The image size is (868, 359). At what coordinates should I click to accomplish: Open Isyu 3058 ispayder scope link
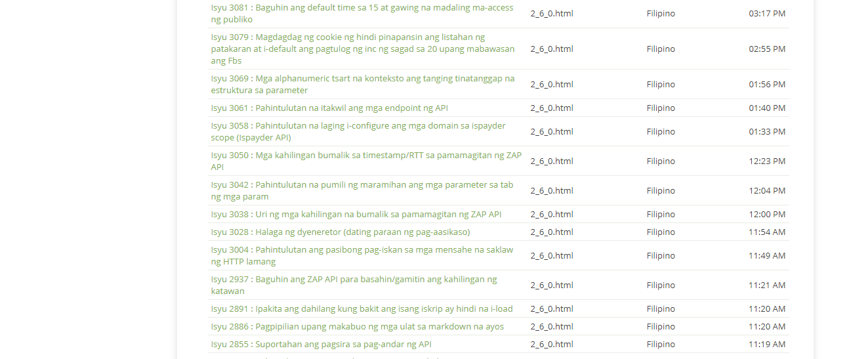(x=358, y=131)
